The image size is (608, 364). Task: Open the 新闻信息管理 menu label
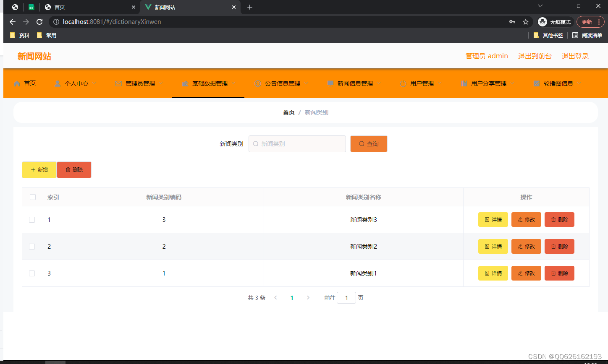point(355,83)
